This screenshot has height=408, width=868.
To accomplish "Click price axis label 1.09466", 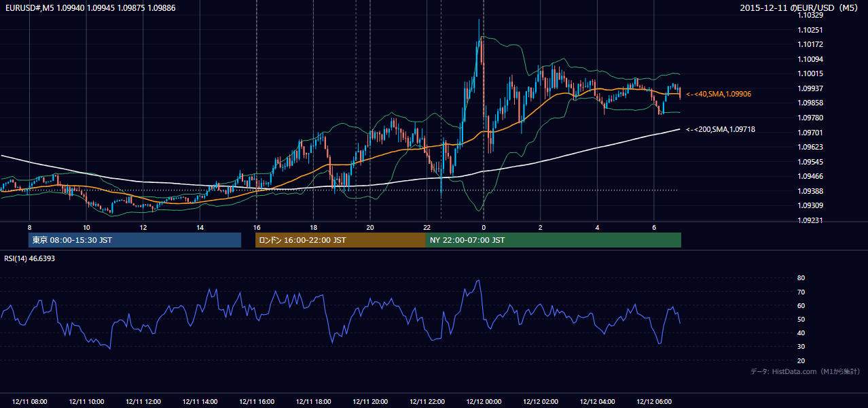I will click(x=811, y=176).
